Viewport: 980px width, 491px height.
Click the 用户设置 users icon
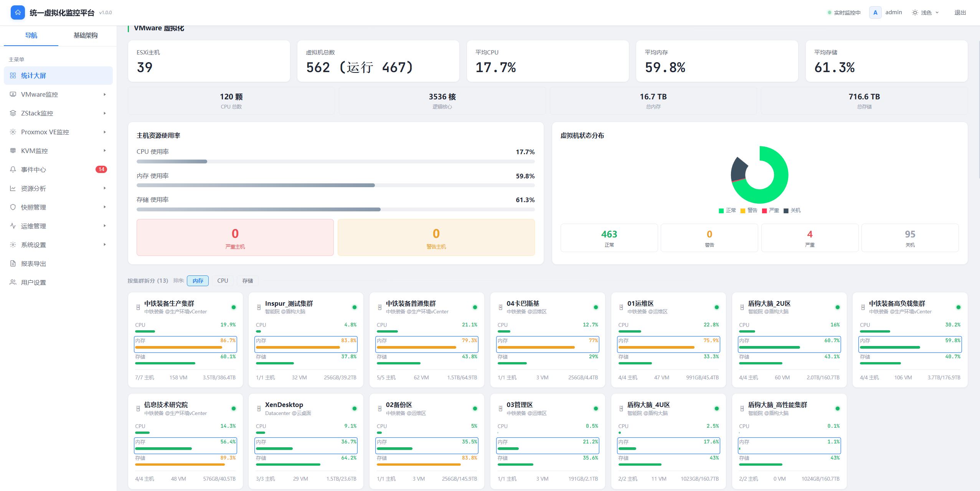13,282
